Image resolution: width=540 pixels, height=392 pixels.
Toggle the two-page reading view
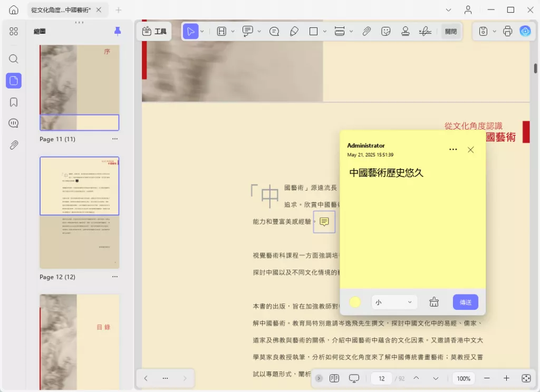[x=334, y=378]
